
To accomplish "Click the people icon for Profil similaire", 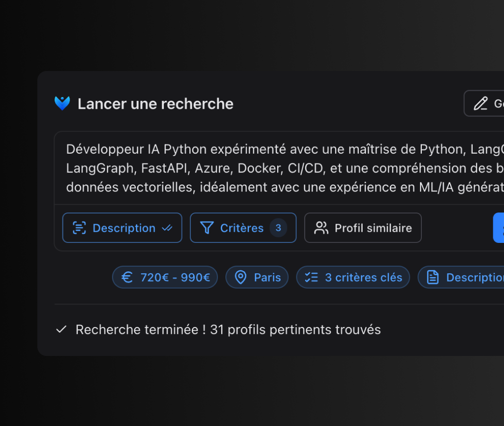I will [321, 228].
